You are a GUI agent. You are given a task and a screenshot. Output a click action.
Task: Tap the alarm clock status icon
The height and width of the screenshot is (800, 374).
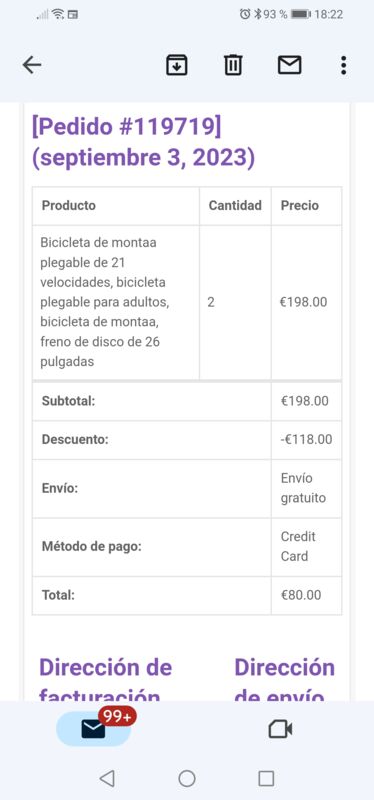[245, 14]
